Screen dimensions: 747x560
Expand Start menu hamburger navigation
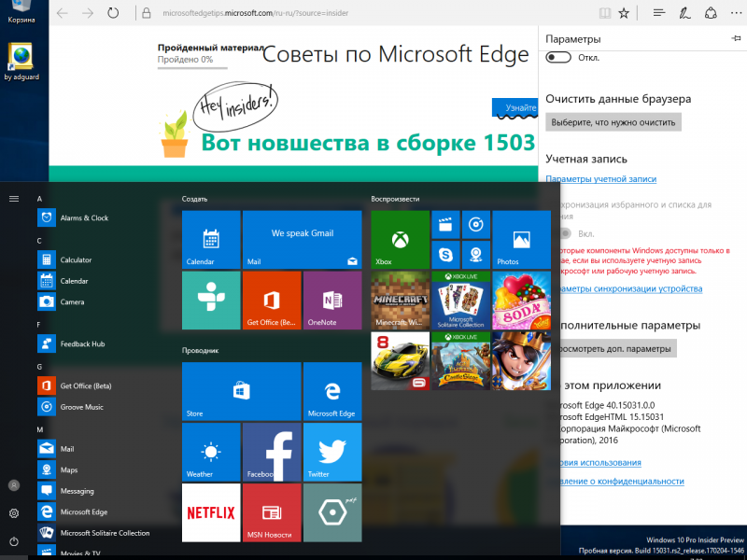tap(14, 199)
